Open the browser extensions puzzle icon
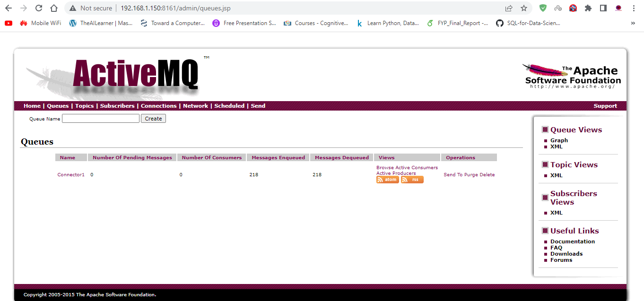 [x=588, y=8]
